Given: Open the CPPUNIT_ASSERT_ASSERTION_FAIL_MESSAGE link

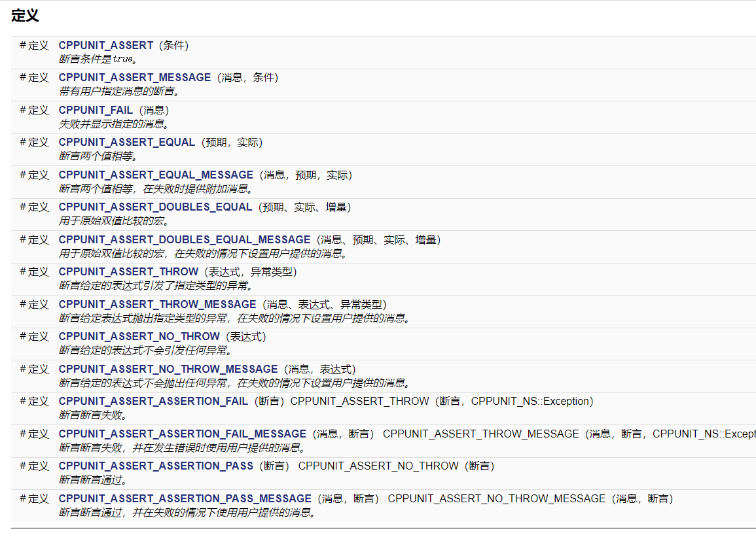Looking at the screenshot, I should point(182,434).
